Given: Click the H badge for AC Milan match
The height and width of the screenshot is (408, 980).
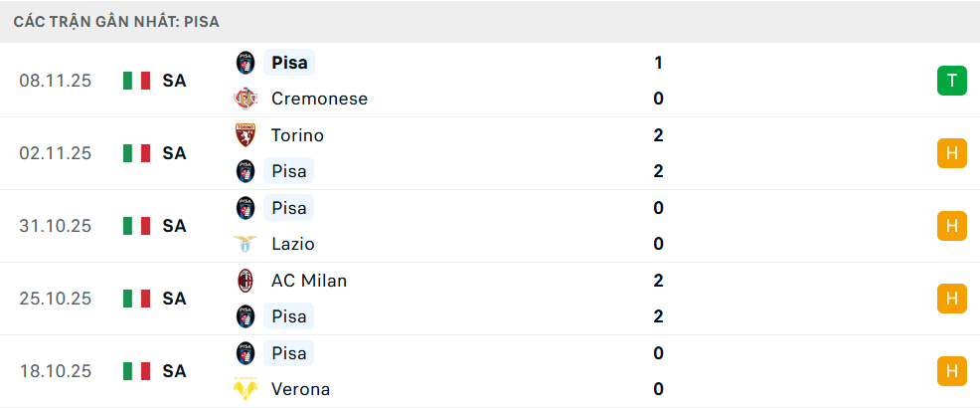Looking at the screenshot, I should [951, 299].
